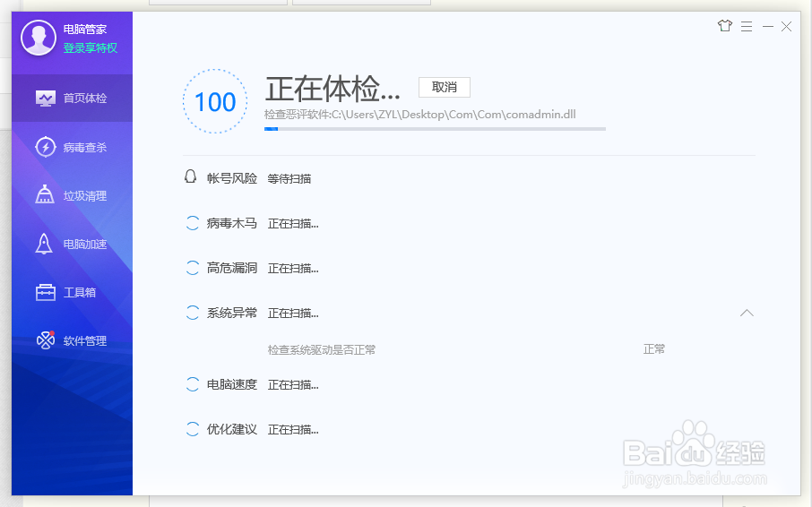Click the spinner icon beside 系统异常
The width and height of the screenshot is (812, 507).
[192, 313]
